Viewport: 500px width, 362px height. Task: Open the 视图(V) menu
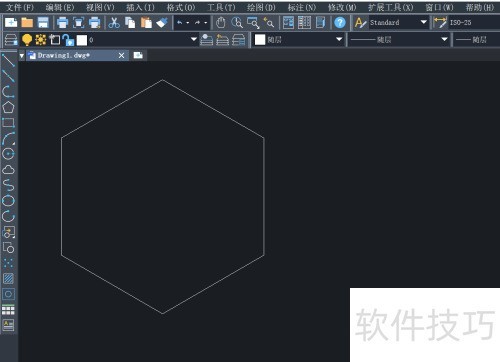(x=100, y=7)
